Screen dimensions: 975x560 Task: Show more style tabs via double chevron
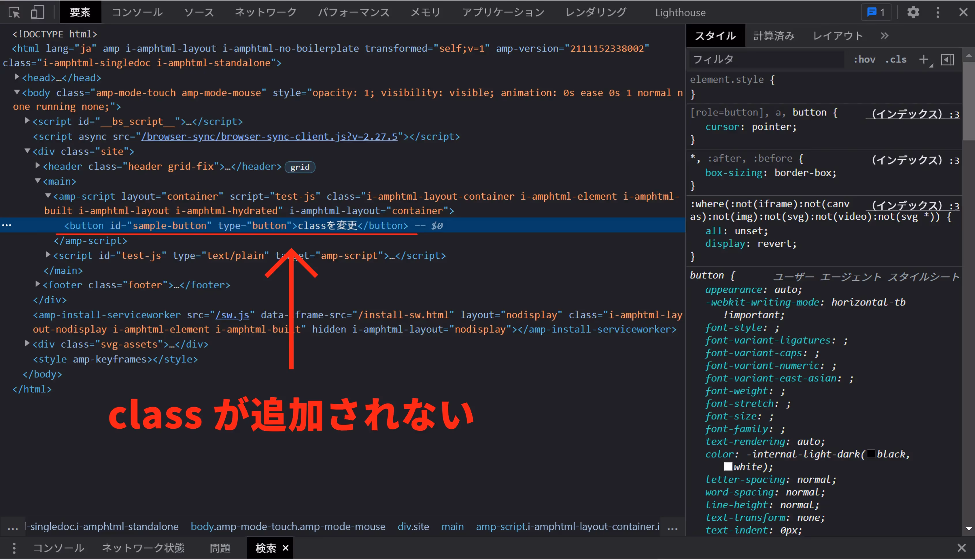(x=884, y=36)
